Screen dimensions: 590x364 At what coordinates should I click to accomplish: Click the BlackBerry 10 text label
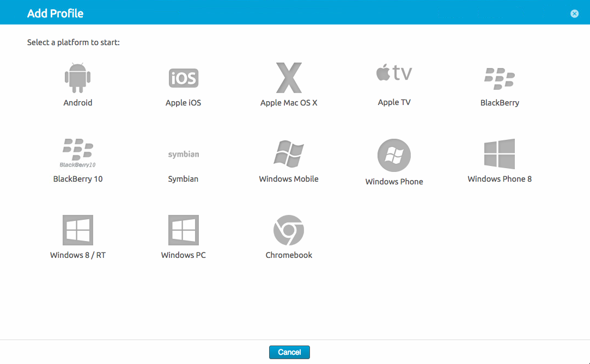point(78,179)
